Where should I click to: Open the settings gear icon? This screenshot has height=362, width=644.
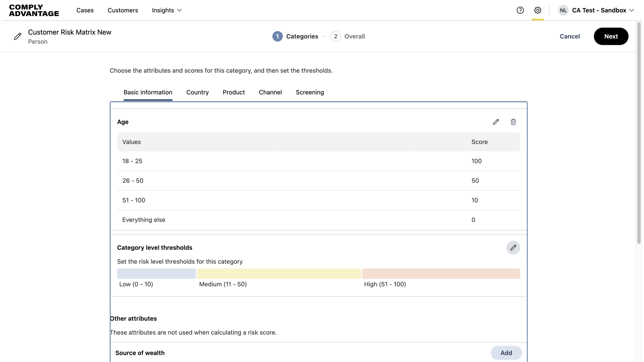click(538, 10)
